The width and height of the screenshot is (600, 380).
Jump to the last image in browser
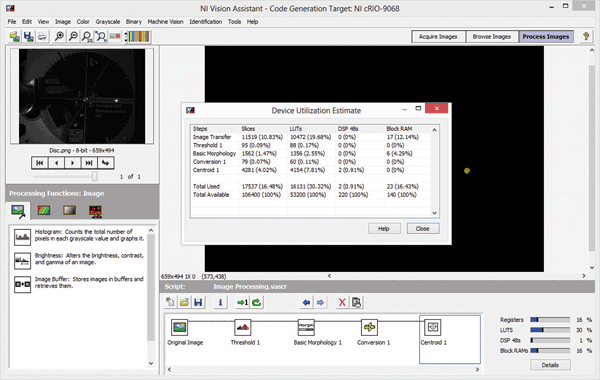89,163
